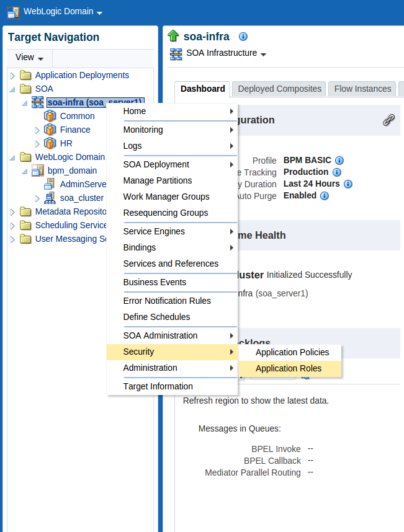Click the Finance partition cube icon
Image resolution: width=404 pixels, height=532 pixels.
50,130
